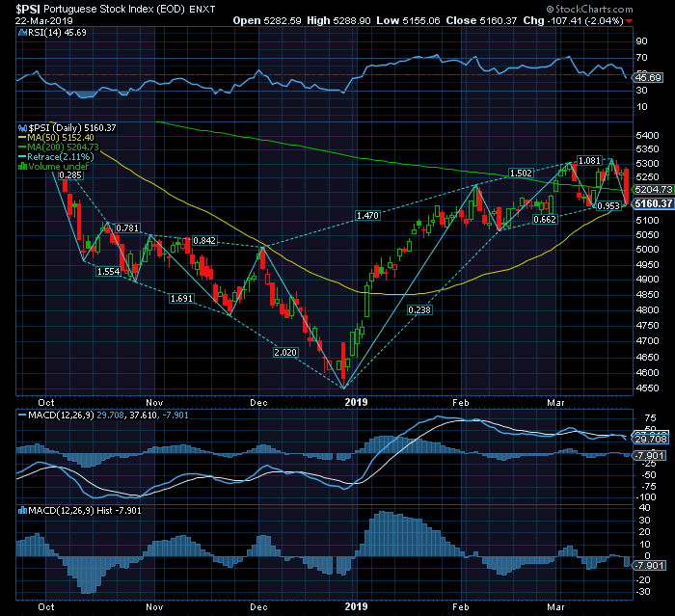675x616 pixels.
Task: Click the $PSI candlestick icon in legend
Action: click(x=19, y=127)
